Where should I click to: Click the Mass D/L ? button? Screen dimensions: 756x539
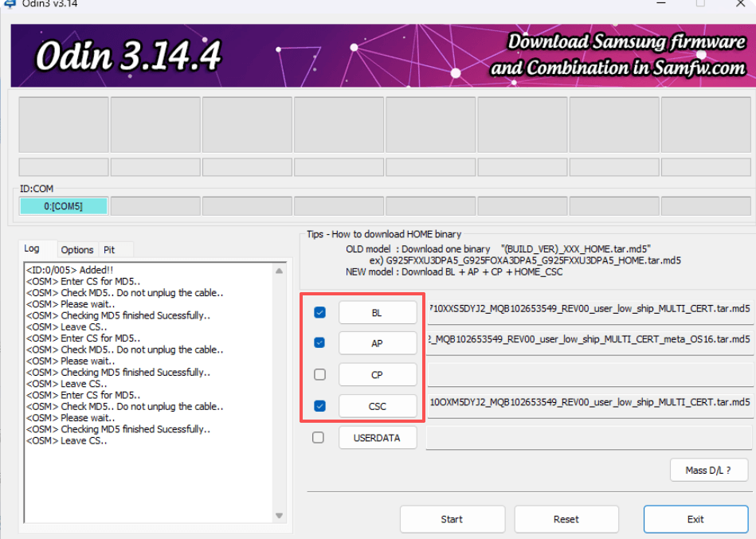(x=709, y=470)
